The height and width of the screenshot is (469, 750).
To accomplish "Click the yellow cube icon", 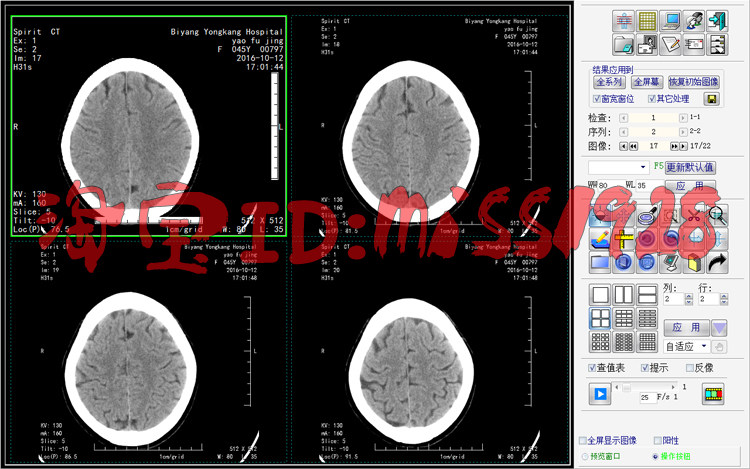I will point(694,262).
